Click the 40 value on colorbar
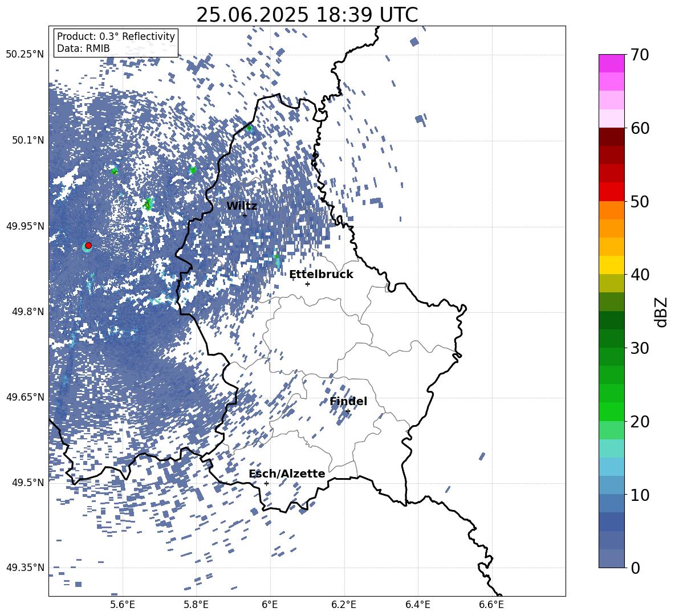Image resolution: width=675 pixels, height=616 pixels. pyautogui.click(x=640, y=275)
